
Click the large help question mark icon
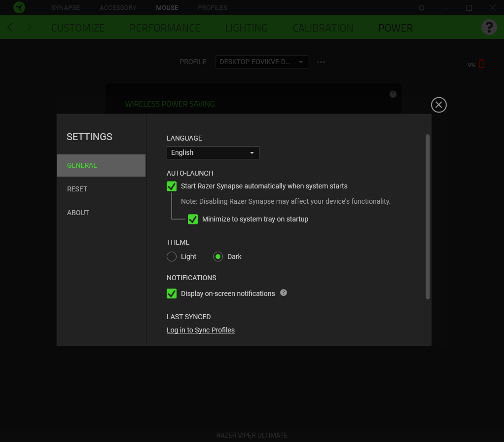(489, 27)
